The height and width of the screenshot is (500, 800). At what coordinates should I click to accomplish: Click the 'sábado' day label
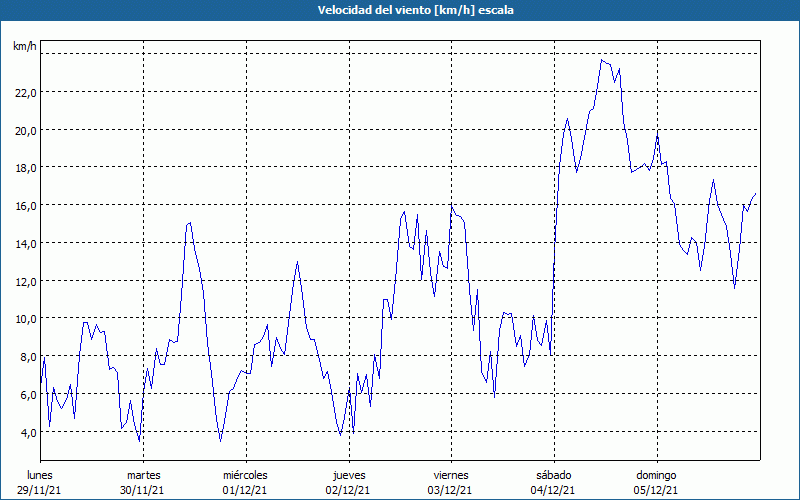554,475
